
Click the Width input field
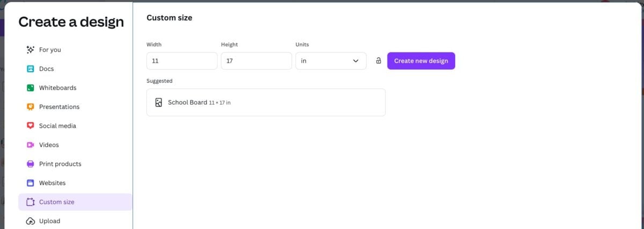181,61
